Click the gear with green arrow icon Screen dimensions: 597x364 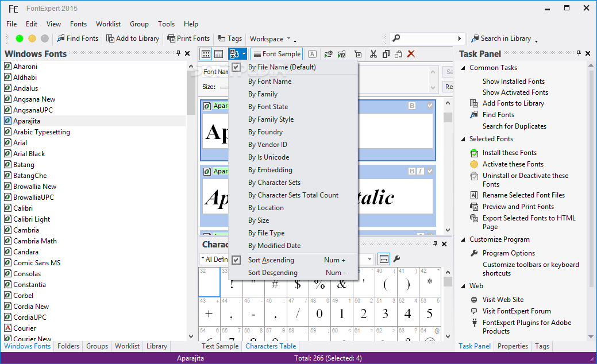(x=328, y=54)
